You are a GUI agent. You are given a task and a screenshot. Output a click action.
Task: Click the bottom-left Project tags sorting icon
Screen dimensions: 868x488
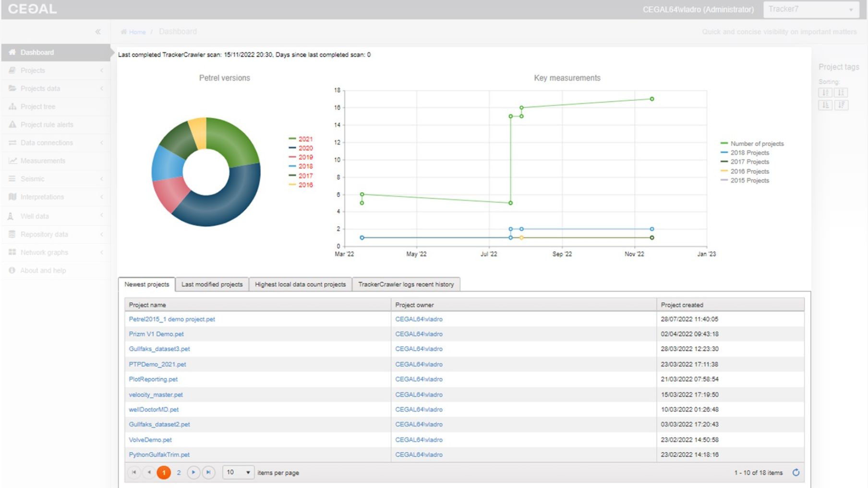point(825,105)
